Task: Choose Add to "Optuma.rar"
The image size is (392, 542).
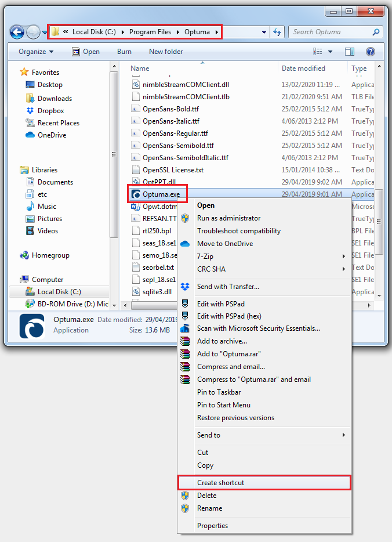Action: (264, 353)
